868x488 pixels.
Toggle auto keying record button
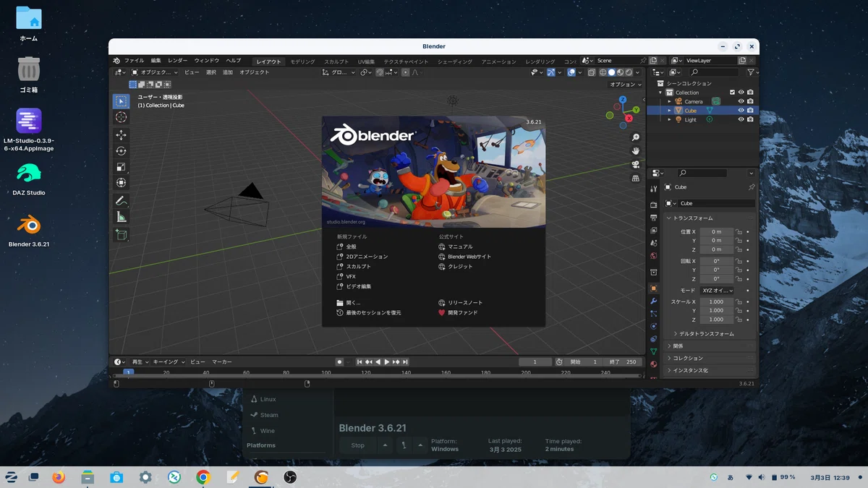339,361
